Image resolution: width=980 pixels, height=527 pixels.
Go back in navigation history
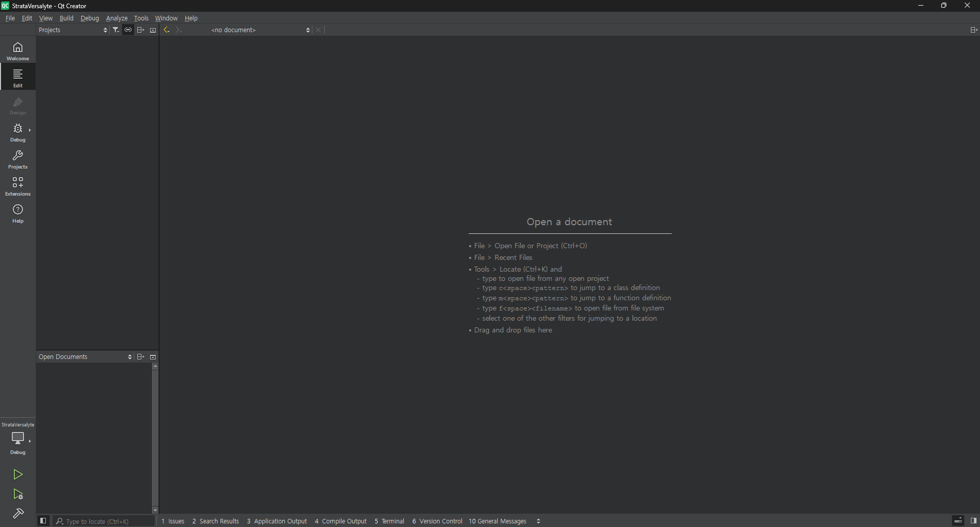[x=166, y=30]
